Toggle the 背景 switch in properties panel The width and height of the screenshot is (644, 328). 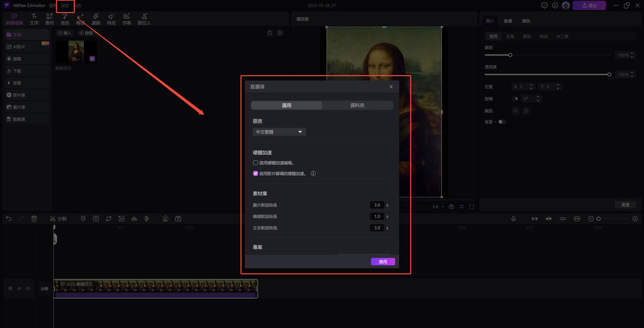pos(502,122)
